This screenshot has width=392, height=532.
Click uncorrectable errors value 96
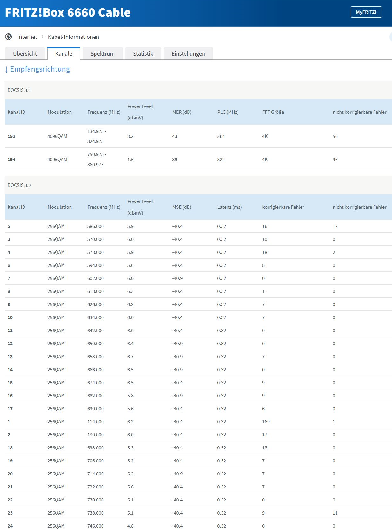click(335, 160)
